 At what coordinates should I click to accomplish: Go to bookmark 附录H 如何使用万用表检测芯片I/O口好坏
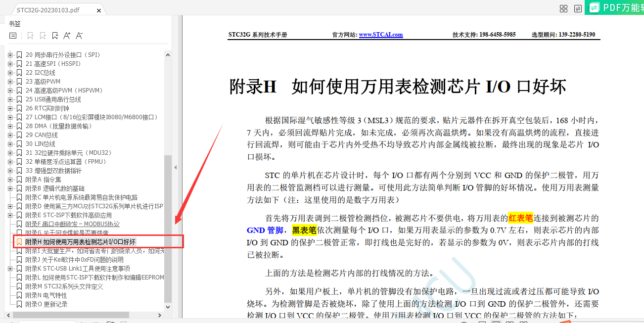80,242
